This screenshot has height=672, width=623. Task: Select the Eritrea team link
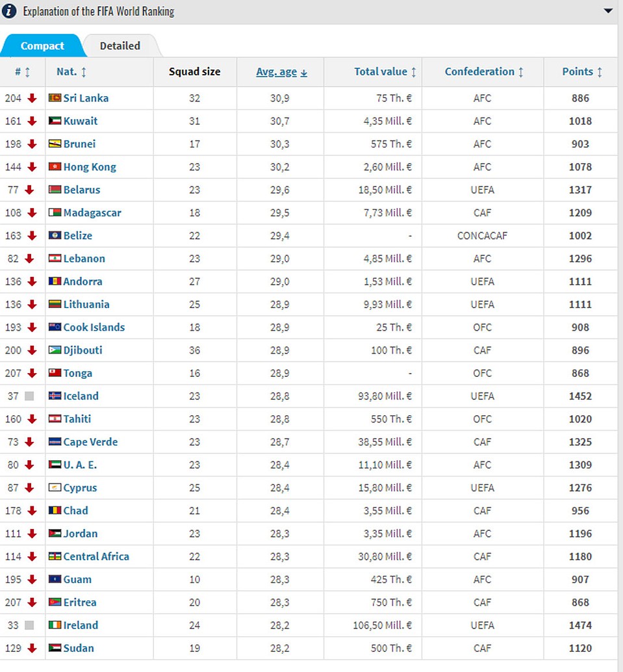[80, 602]
